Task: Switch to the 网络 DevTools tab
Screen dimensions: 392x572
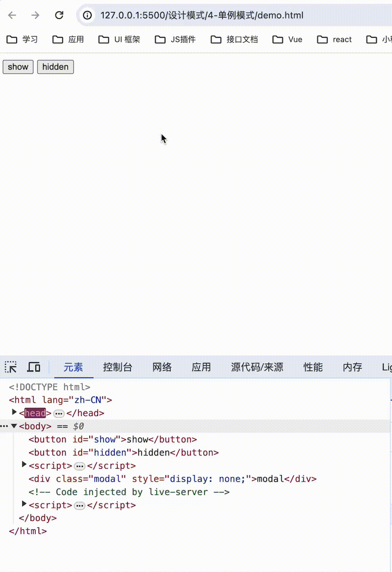Action: point(161,367)
